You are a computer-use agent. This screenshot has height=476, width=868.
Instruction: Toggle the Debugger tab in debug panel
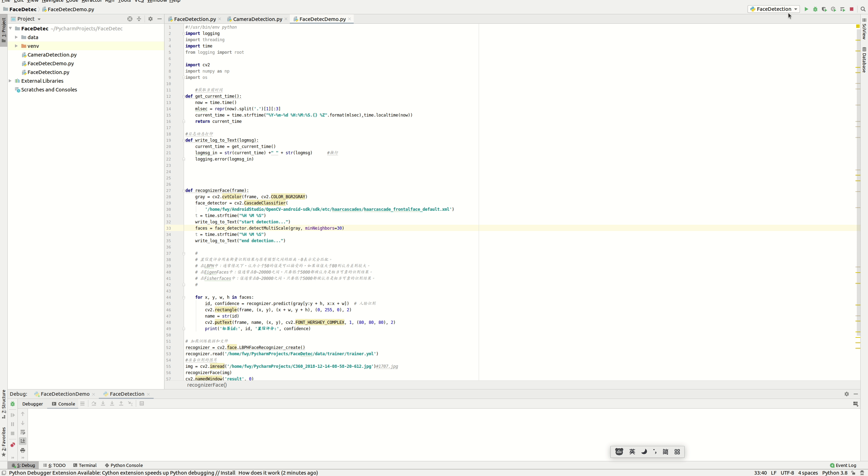tap(32, 403)
